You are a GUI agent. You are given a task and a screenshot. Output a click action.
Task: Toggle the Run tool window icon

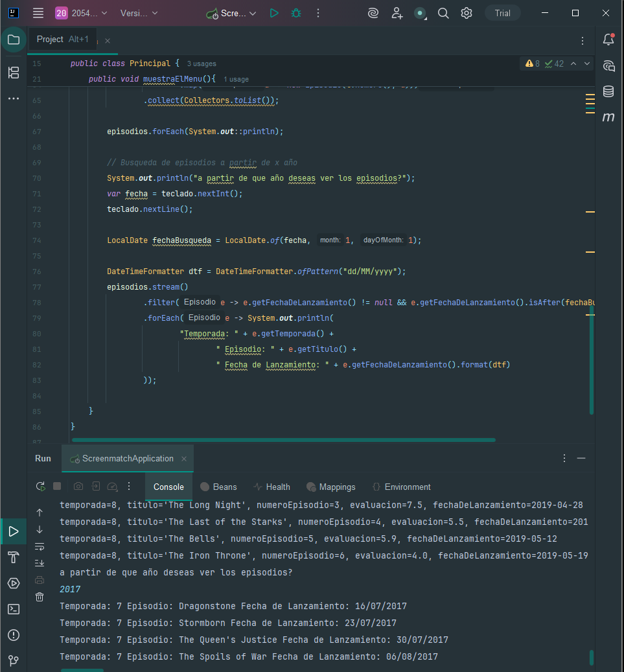(14, 531)
